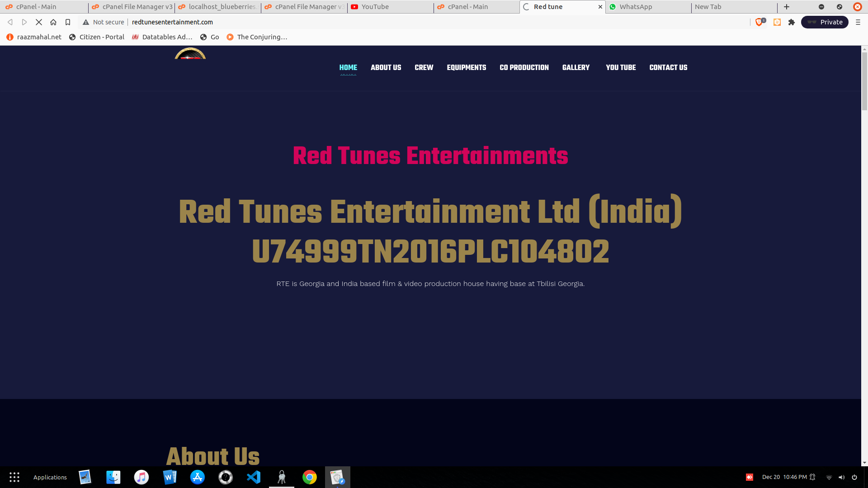Open volume control in system tray

click(x=841, y=477)
